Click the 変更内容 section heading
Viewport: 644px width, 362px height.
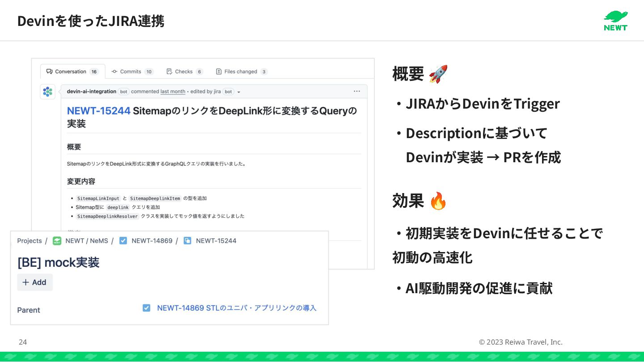point(81,181)
